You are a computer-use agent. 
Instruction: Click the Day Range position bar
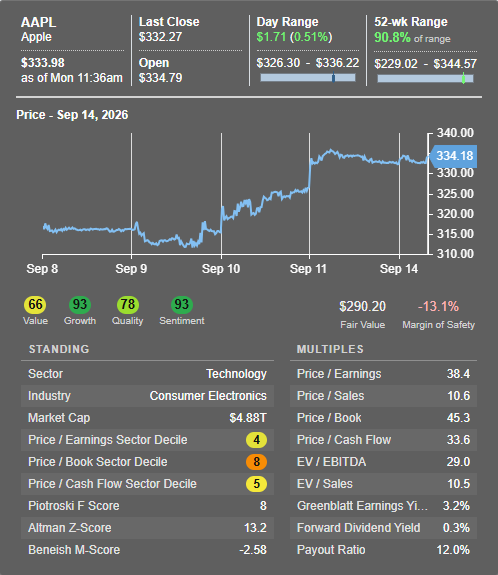[x=308, y=78]
